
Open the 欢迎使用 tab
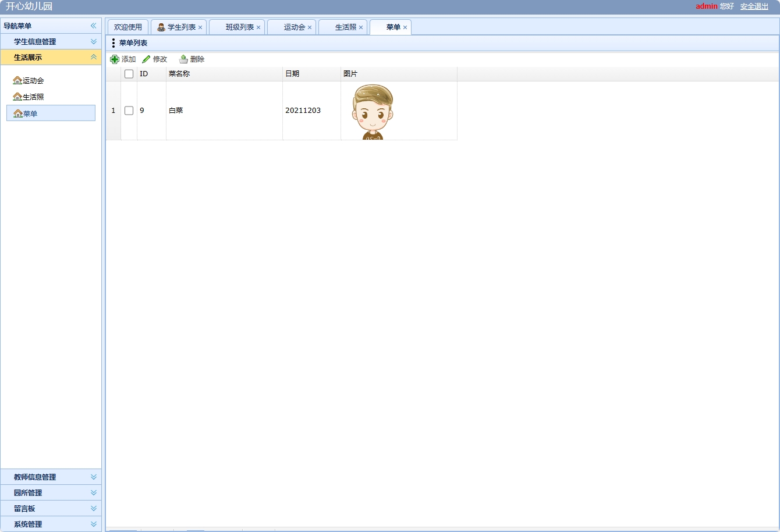[128, 27]
